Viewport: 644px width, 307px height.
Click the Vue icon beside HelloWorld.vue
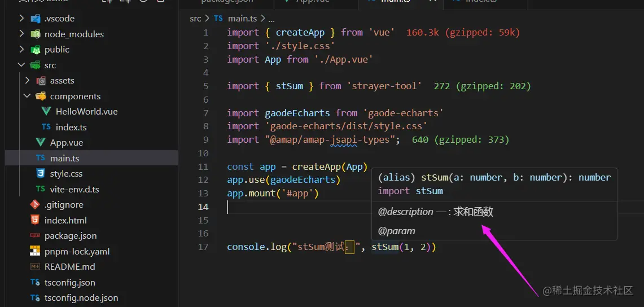coord(46,112)
